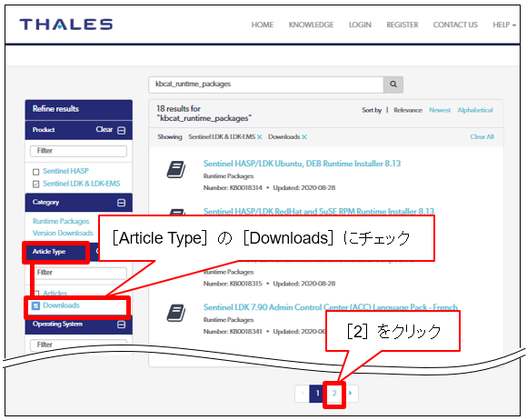Click the Operating System Filter text box
Screen dimensions: 527x420
tap(78, 345)
